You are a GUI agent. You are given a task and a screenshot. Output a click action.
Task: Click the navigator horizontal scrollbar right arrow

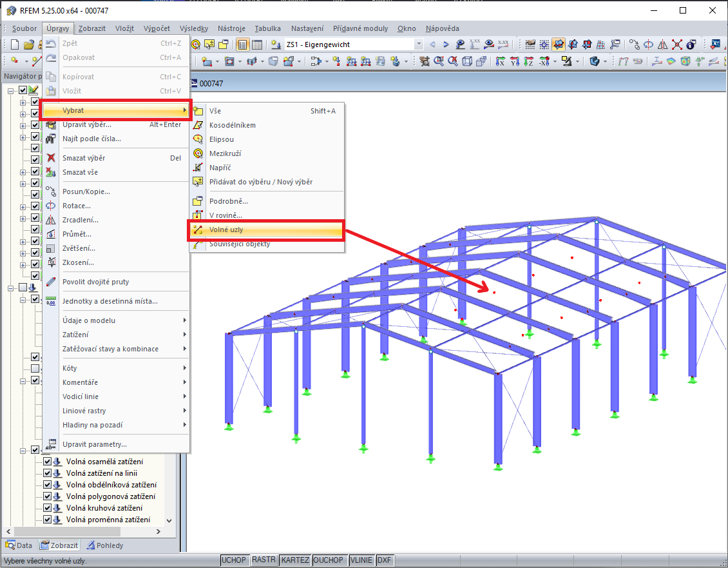point(158,531)
